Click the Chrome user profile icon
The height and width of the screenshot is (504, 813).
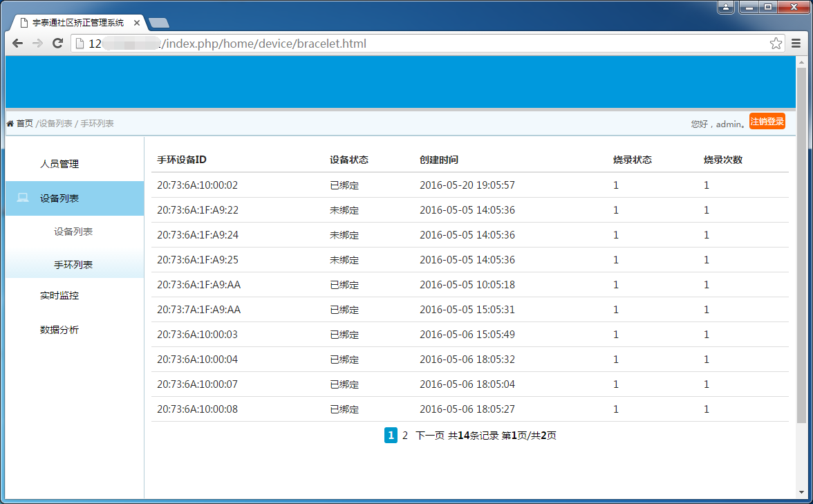pyautogui.click(x=726, y=8)
